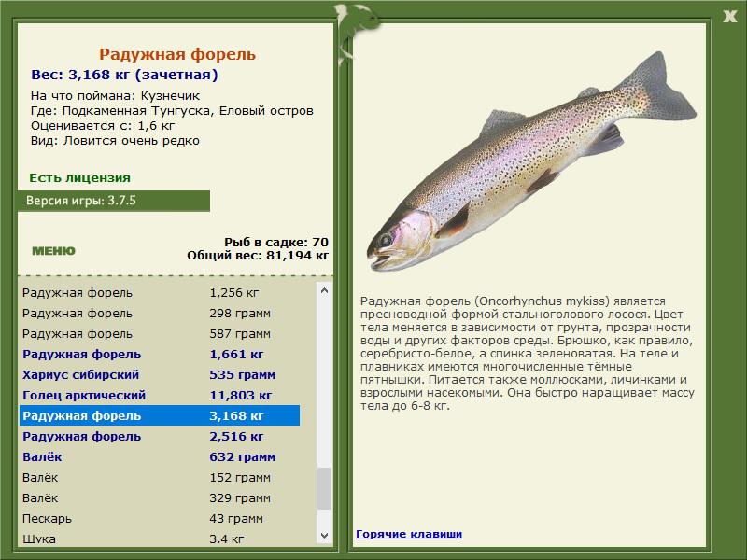747x560 pixels.
Task: Click the Есть лицензия label
Action: (79, 177)
